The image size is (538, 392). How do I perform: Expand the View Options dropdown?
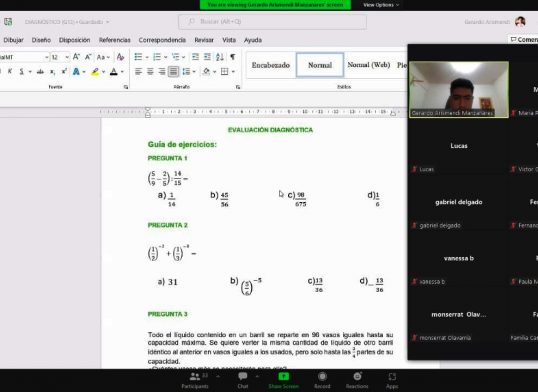(381, 5)
